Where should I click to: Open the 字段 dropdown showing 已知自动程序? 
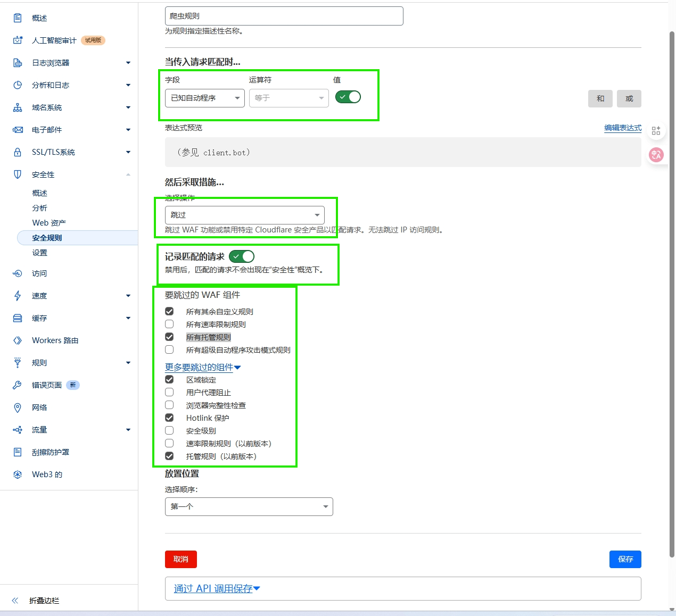tap(204, 98)
